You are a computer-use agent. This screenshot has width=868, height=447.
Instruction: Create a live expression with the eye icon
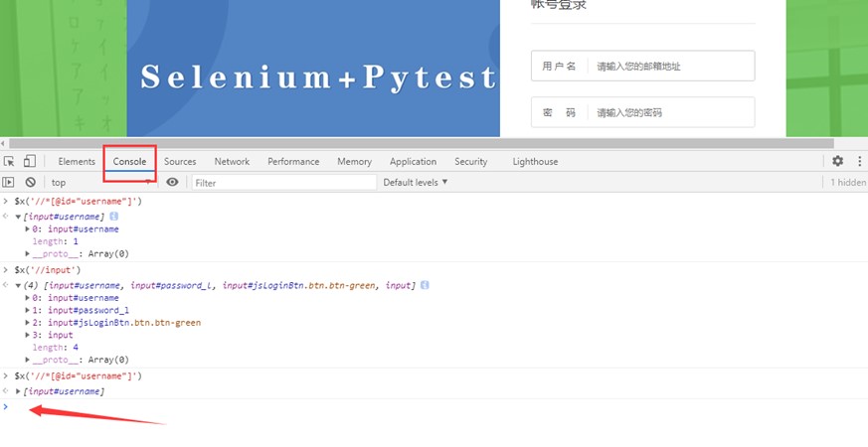[x=172, y=182]
